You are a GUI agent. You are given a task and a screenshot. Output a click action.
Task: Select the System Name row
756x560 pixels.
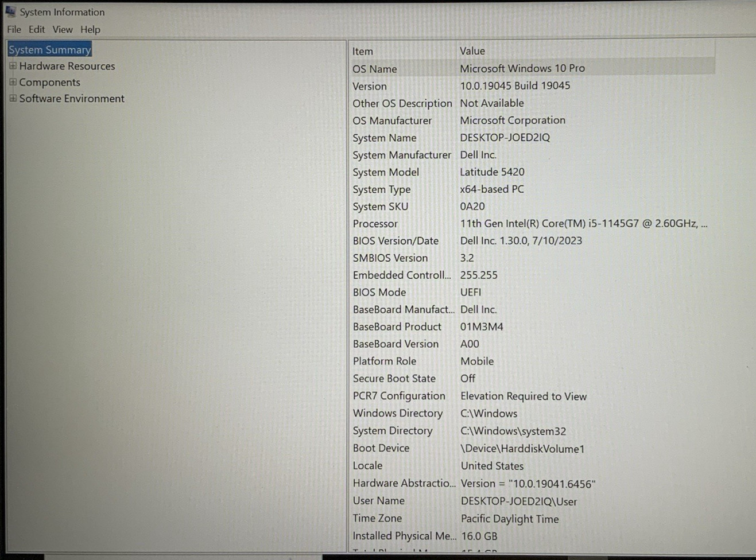(532, 138)
